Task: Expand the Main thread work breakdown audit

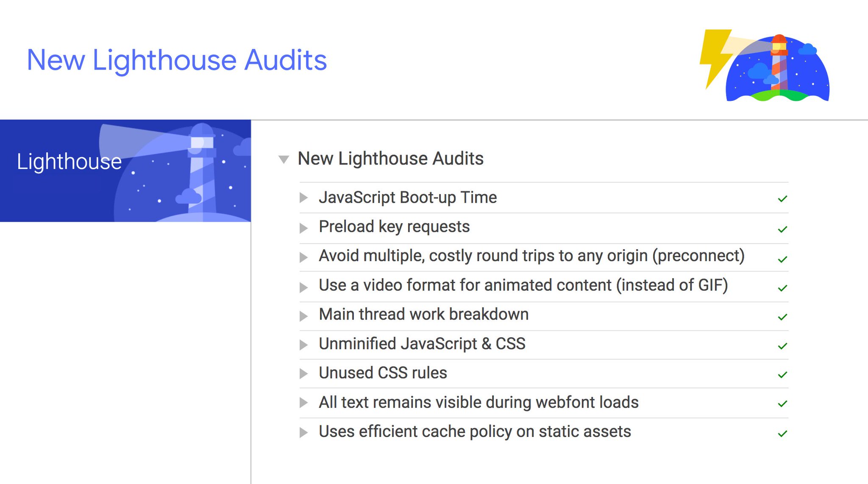Action: 303,316
